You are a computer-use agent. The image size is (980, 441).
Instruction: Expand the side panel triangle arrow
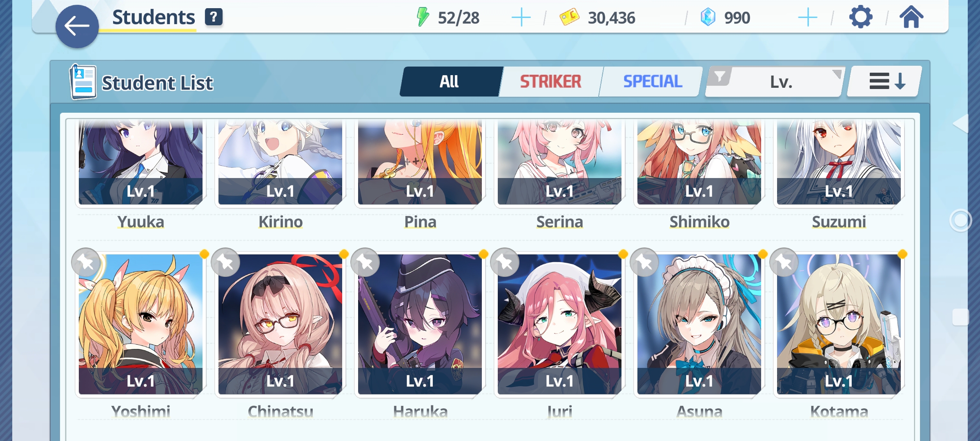(961, 124)
